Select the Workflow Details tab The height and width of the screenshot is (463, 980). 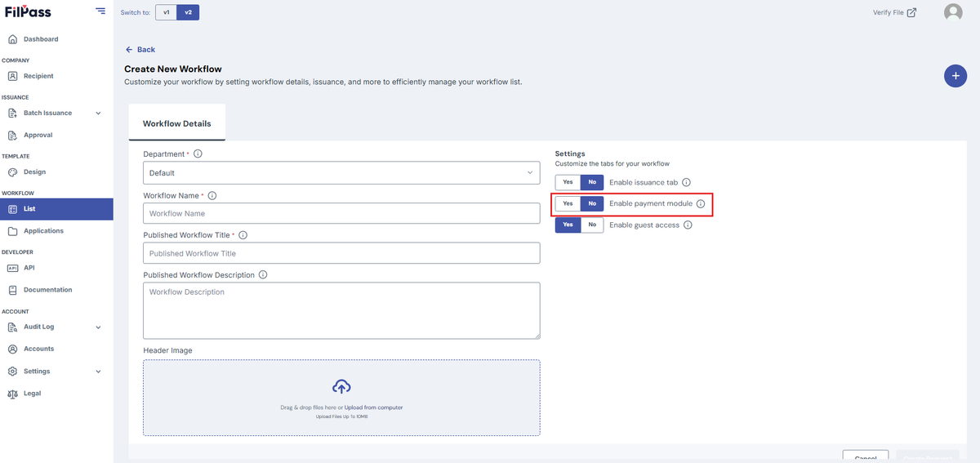(x=177, y=123)
